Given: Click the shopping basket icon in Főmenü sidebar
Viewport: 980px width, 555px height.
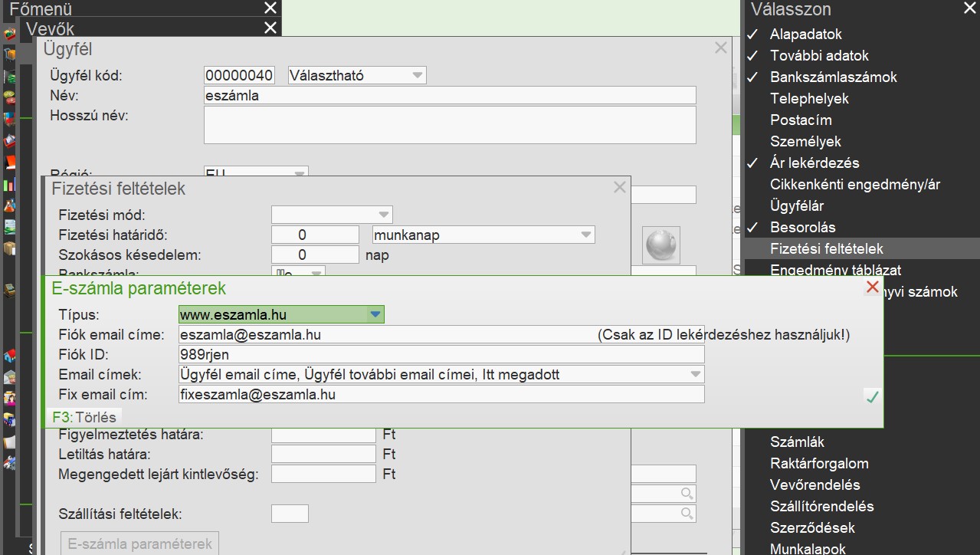Looking at the screenshot, I should pyautogui.click(x=9, y=34).
